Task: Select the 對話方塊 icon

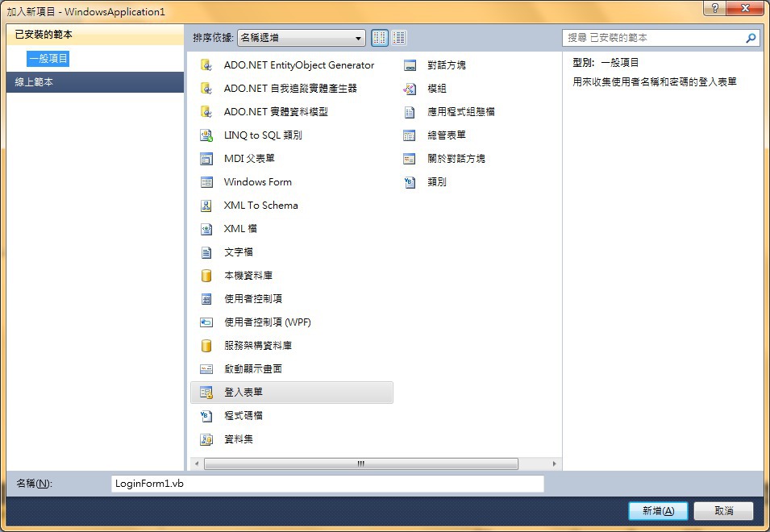Action: click(410, 64)
